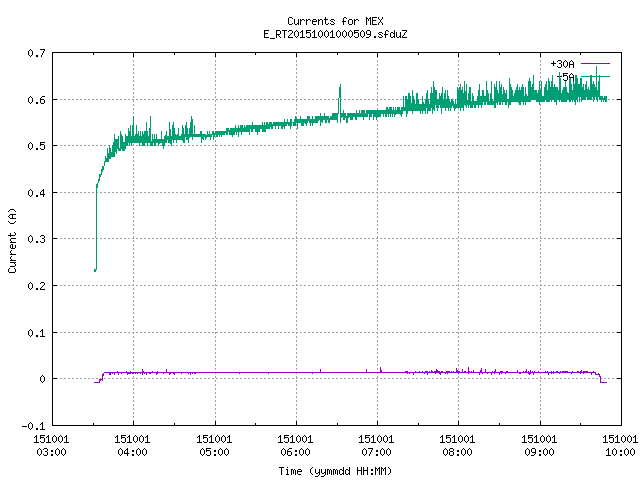Click the y-axis tick value 0.6

[36, 100]
